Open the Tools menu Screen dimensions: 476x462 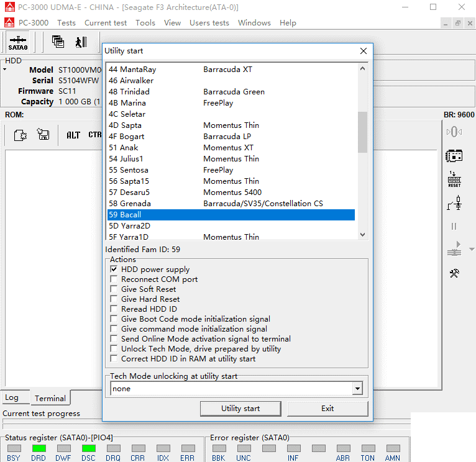(x=145, y=23)
